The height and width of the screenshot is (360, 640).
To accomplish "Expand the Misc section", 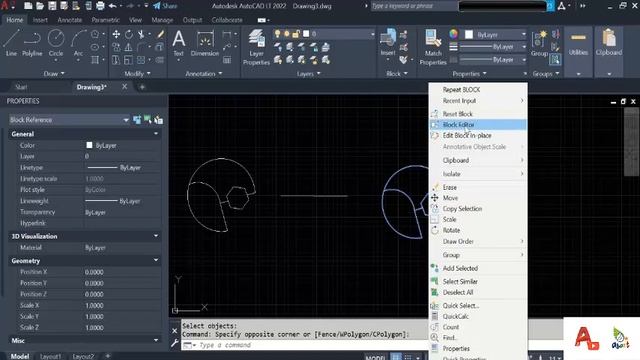I will [156, 340].
